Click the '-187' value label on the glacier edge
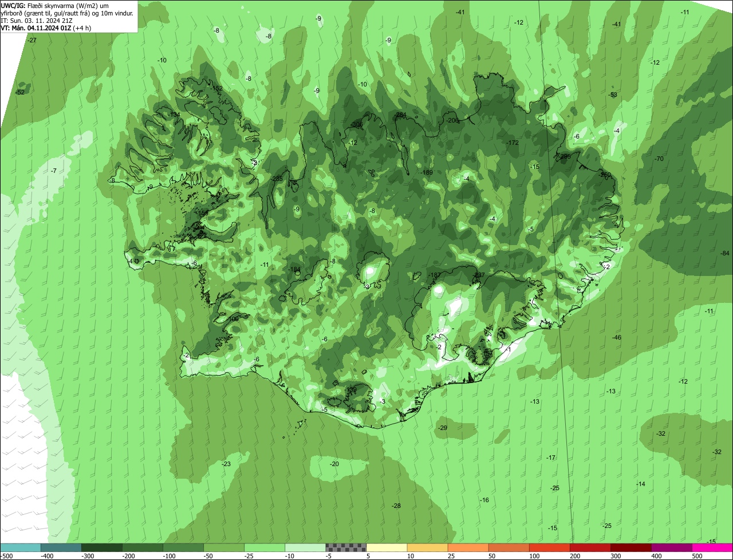Screen dimensions: 733x560 435,275
